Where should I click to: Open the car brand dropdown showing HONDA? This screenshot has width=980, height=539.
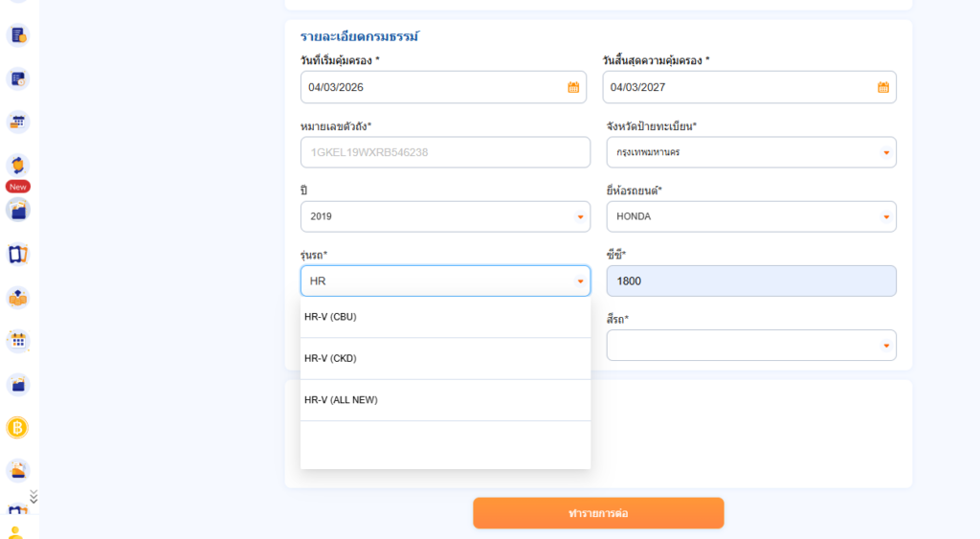tap(751, 216)
